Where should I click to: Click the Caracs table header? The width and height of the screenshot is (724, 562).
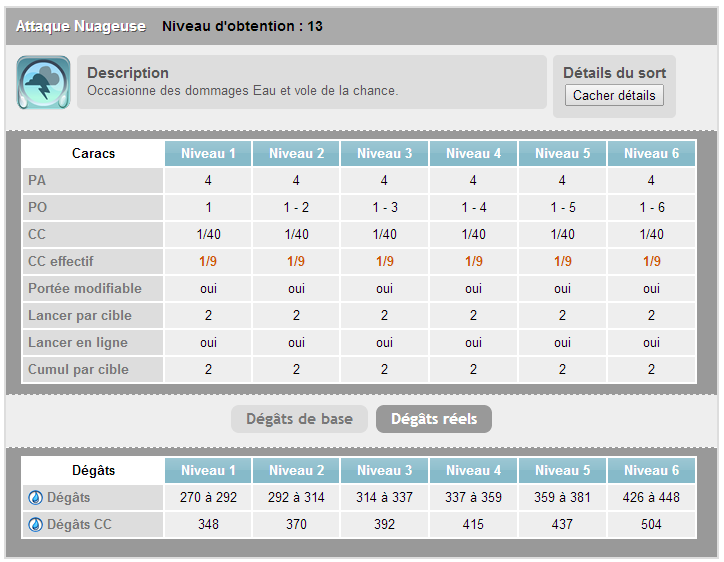tap(93, 153)
